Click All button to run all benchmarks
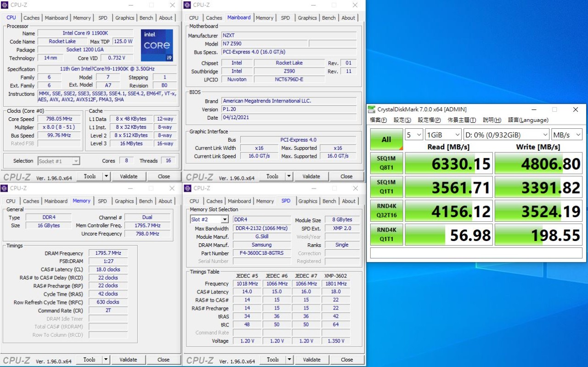The image size is (588, 367). 386,139
